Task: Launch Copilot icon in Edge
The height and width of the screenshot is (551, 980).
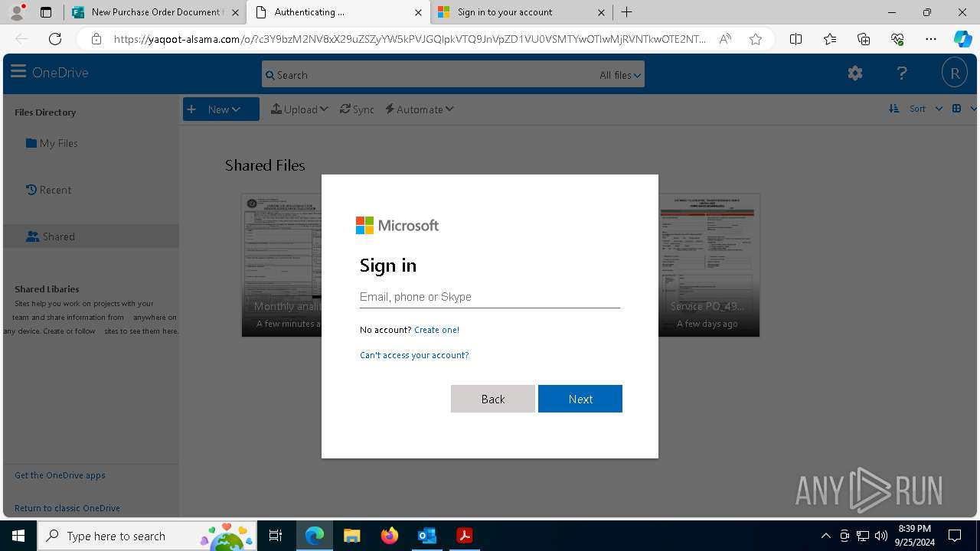Action: pos(962,39)
